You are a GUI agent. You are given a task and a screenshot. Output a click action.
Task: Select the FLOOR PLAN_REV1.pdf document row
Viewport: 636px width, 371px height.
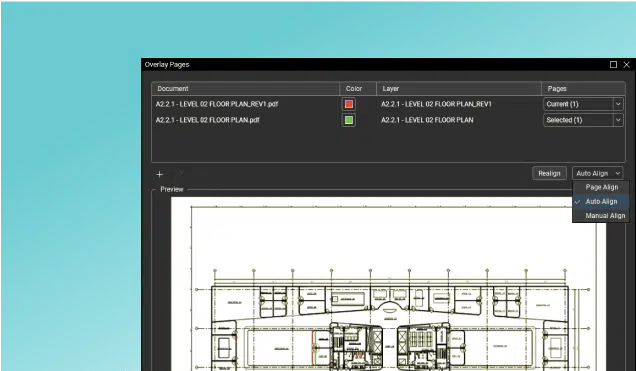click(217, 104)
